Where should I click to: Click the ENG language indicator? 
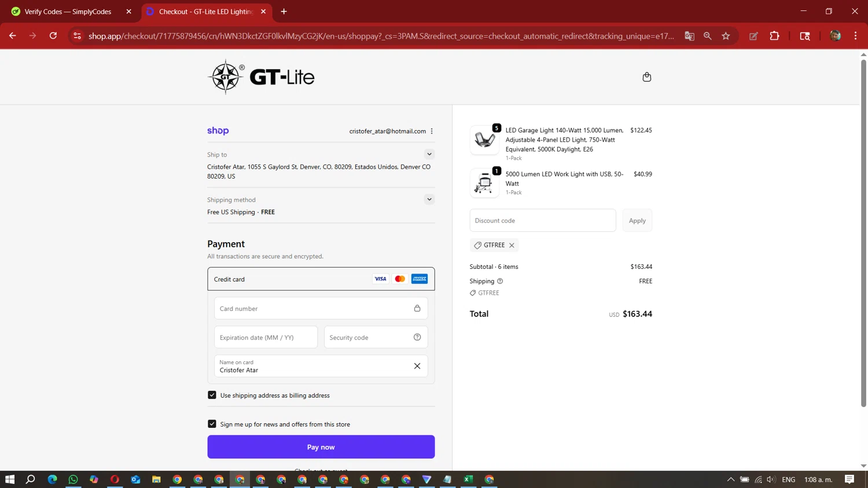tap(788, 479)
